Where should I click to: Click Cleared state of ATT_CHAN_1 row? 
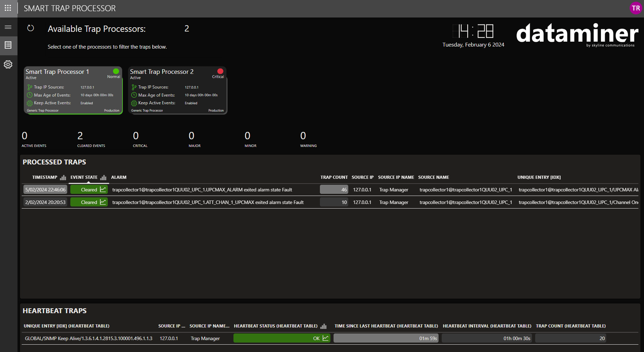tap(89, 202)
